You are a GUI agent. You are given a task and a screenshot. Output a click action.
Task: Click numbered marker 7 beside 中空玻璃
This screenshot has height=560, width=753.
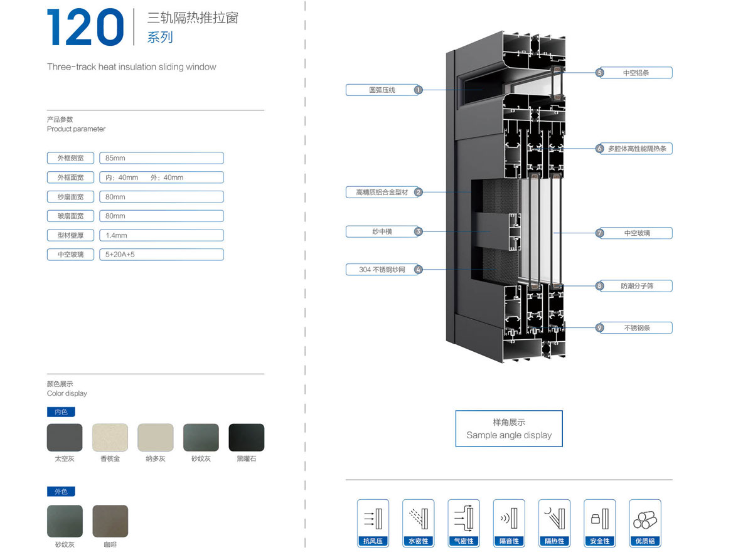coord(600,233)
